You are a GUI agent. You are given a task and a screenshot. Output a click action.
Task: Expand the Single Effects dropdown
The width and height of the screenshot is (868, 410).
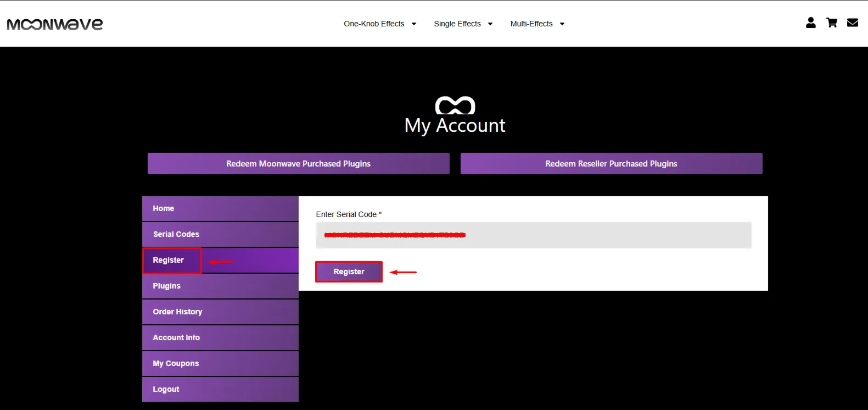[x=463, y=24]
